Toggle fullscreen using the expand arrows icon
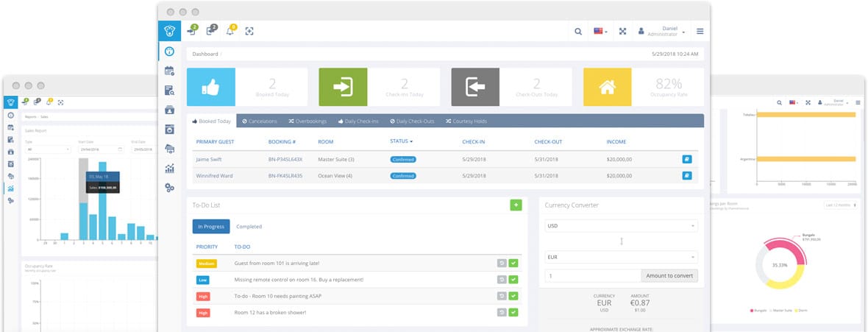 point(622,32)
